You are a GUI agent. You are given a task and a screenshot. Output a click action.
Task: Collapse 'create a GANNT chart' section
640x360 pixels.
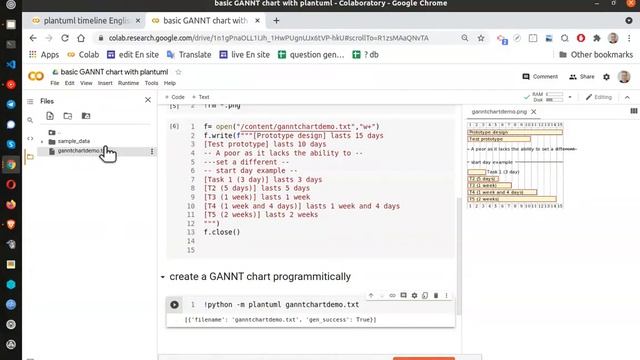coord(162,277)
